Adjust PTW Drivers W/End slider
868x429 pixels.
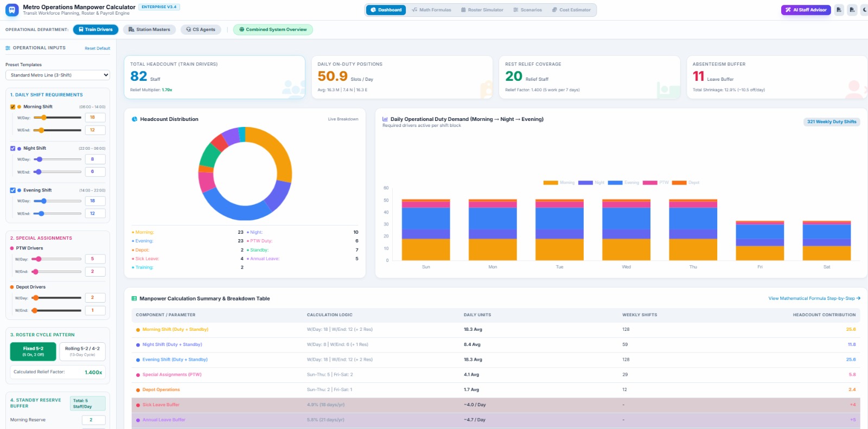point(56,272)
